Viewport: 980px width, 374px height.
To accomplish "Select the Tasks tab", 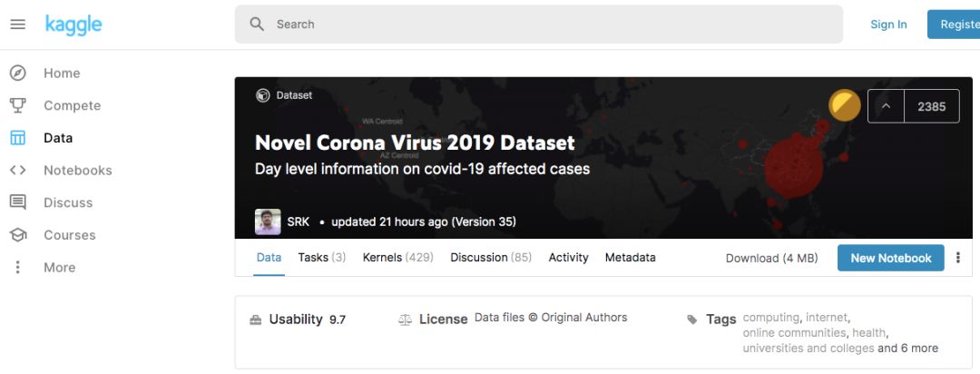I will (321, 258).
